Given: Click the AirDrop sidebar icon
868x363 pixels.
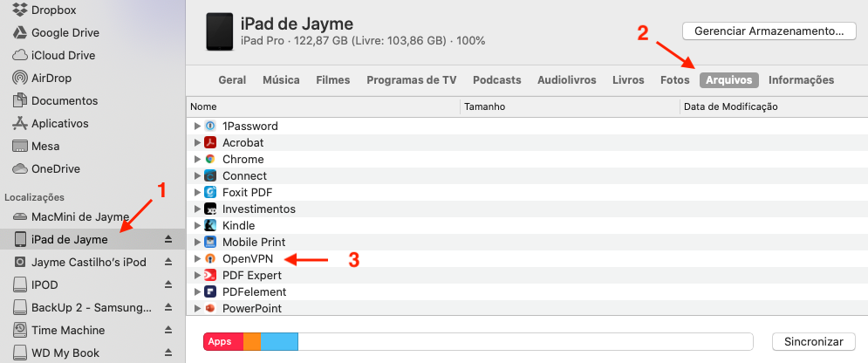Looking at the screenshot, I should 20,79.
